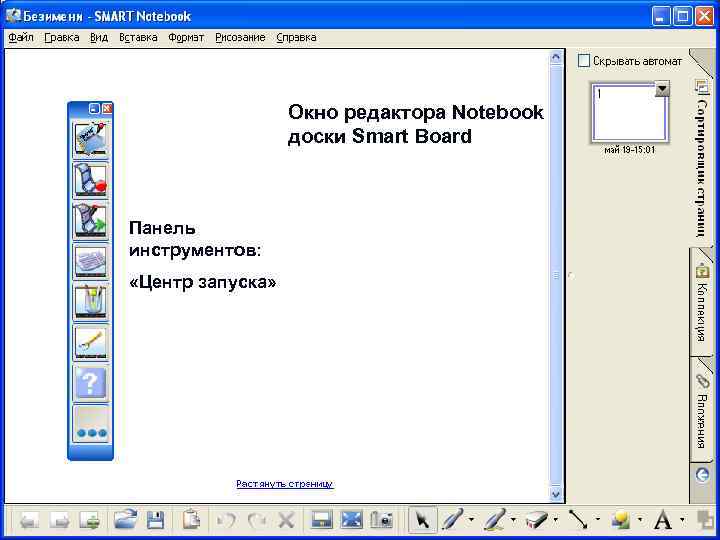This screenshot has height=540, width=720.
Task: Click the Панель инструментов text
Action: (195, 239)
